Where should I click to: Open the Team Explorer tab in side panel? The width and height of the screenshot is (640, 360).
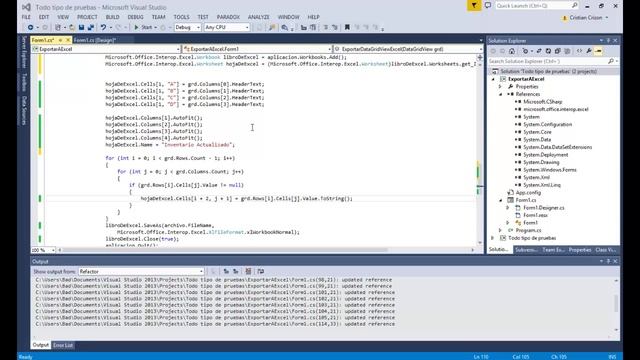[553, 250]
